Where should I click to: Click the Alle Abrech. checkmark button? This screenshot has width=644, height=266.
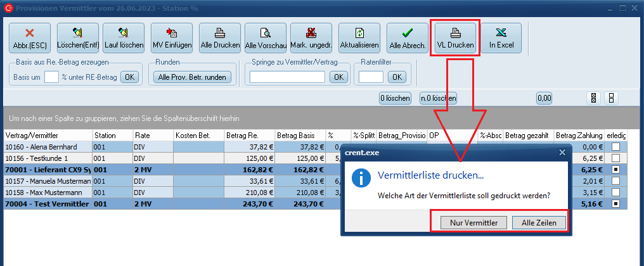(408, 39)
